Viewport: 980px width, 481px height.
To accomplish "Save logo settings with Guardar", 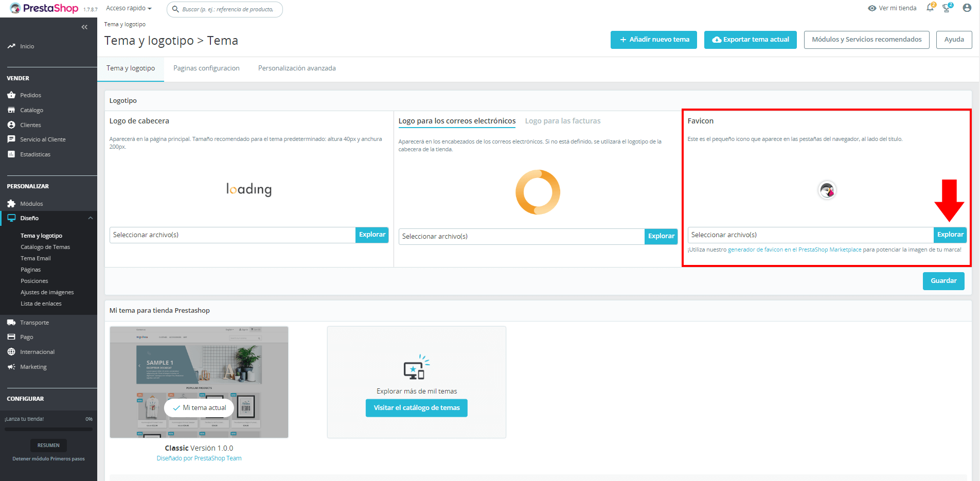I will (x=943, y=281).
